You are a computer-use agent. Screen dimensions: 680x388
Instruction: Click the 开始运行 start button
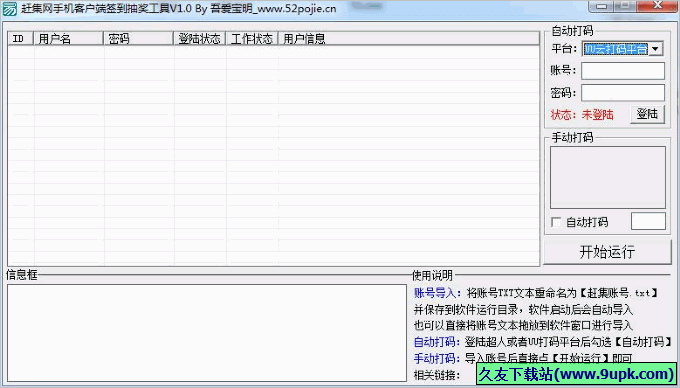point(607,252)
